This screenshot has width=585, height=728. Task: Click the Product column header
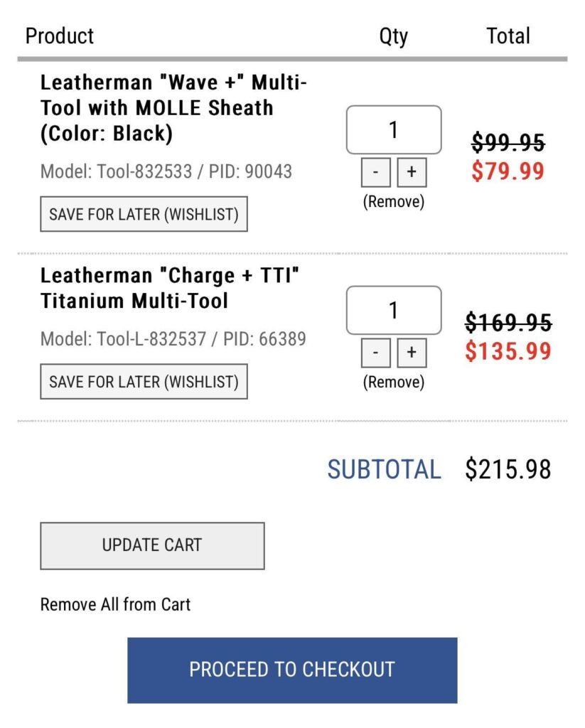[x=60, y=36]
